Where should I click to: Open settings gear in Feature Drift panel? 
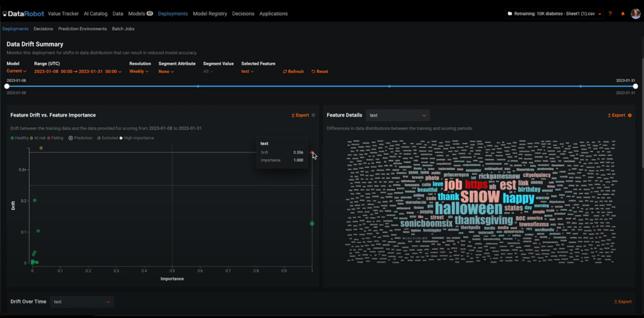click(314, 115)
